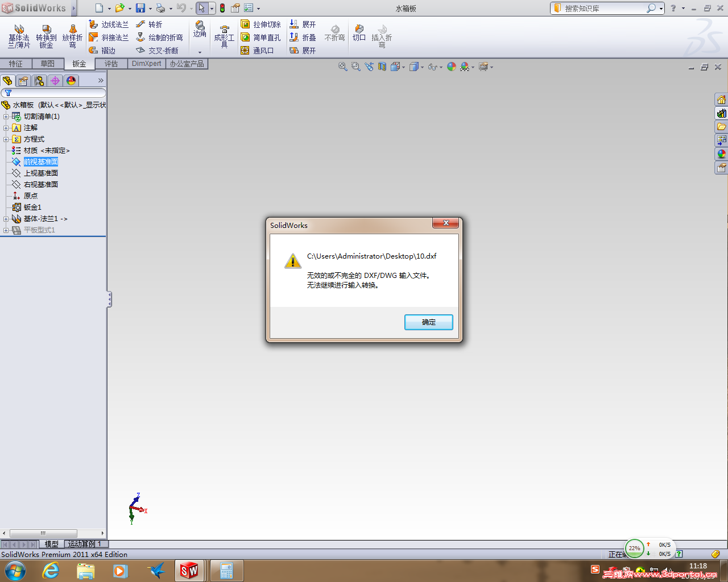Viewport: 728px width, 582px height.
Task: Select the 切口 rip tool
Action: click(359, 33)
